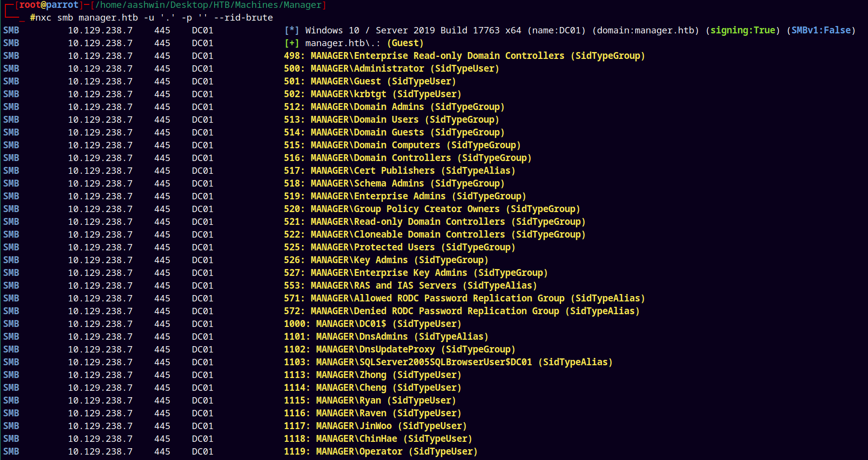Click 517: MANAGER\Cert Publishers entry

tap(400, 171)
